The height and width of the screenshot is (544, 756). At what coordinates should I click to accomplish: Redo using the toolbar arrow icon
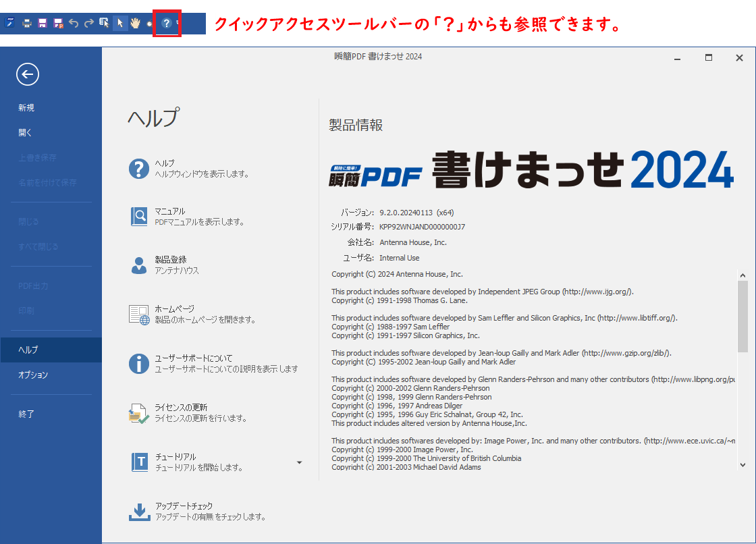click(x=88, y=23)
